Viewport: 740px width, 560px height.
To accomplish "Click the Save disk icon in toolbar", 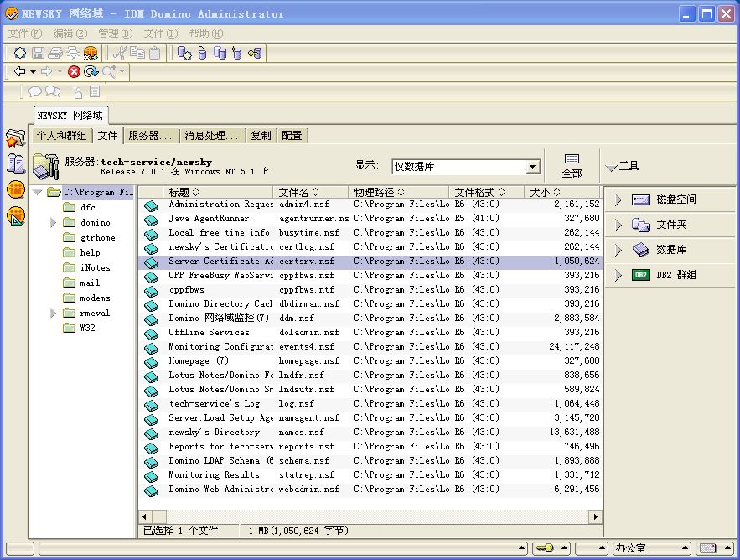I will pos(38,53).
